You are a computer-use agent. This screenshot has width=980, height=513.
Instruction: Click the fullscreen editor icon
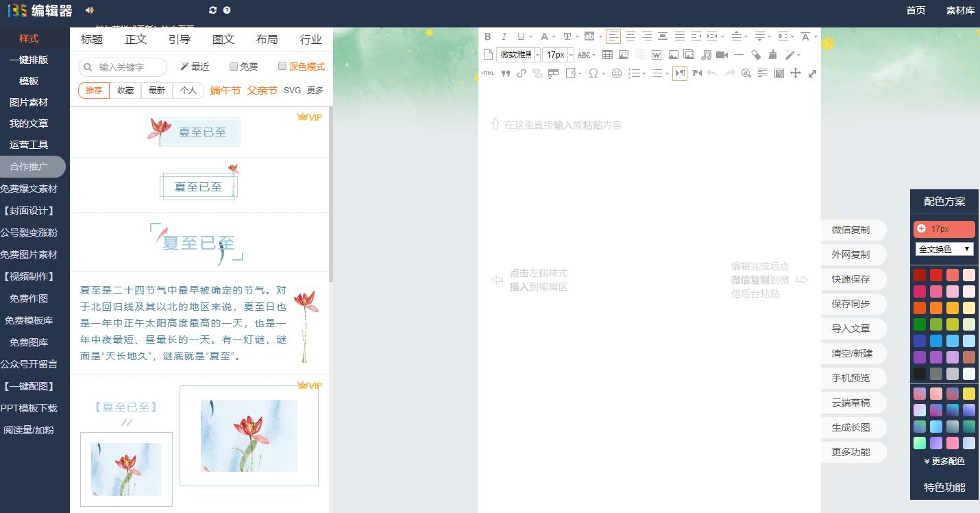812,73
